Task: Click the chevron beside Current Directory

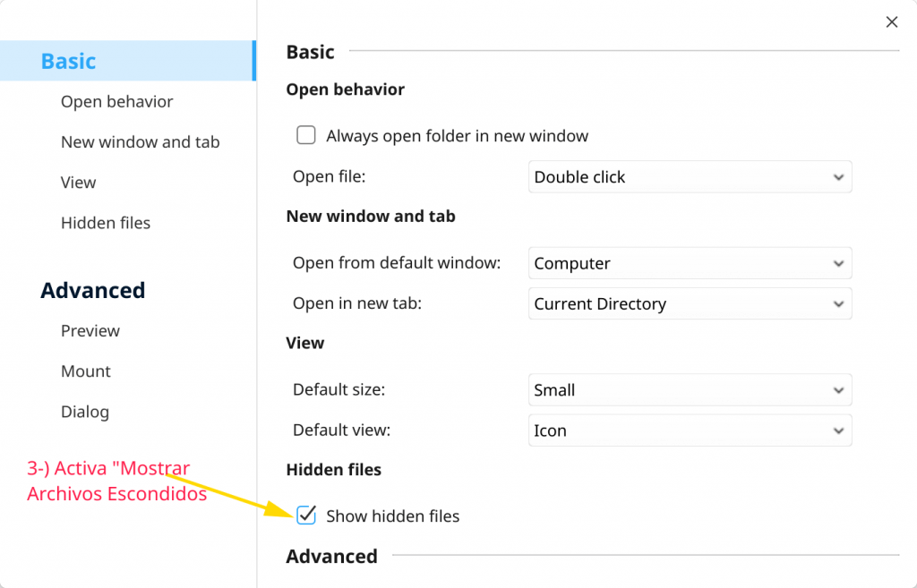Action: point(838,304)
